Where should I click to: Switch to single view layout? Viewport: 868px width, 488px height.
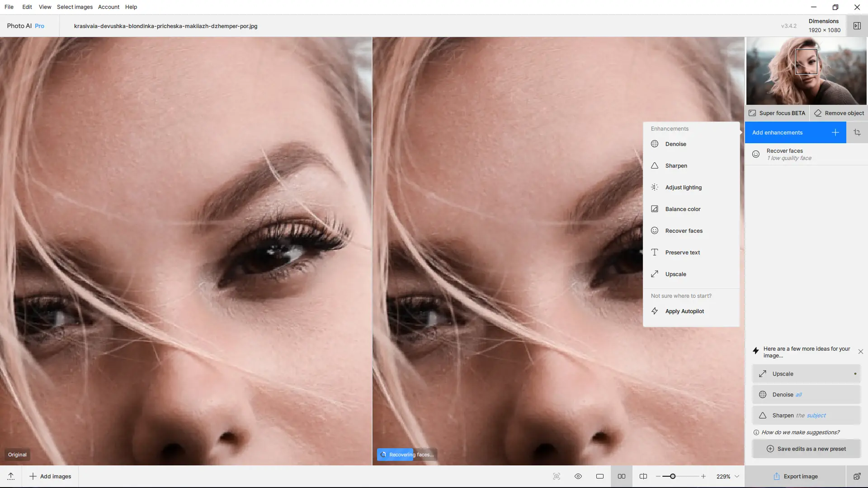click(x=599, y=476)
